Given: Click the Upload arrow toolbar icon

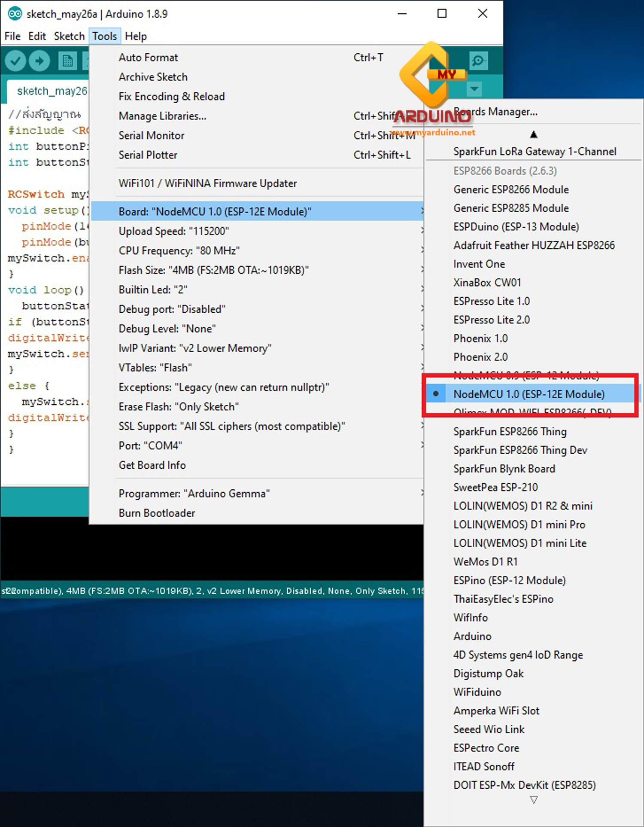Looking at the screenshot, I should pos(39,61).
